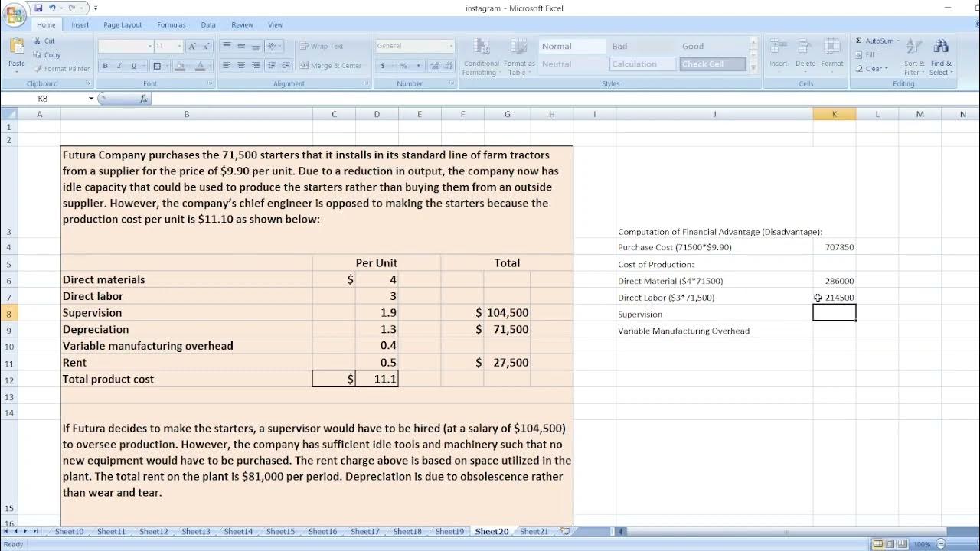This screenshot has height=551, width=980.
Task: Click the Increase Font Size icon
Action: [x=192, y=46]
